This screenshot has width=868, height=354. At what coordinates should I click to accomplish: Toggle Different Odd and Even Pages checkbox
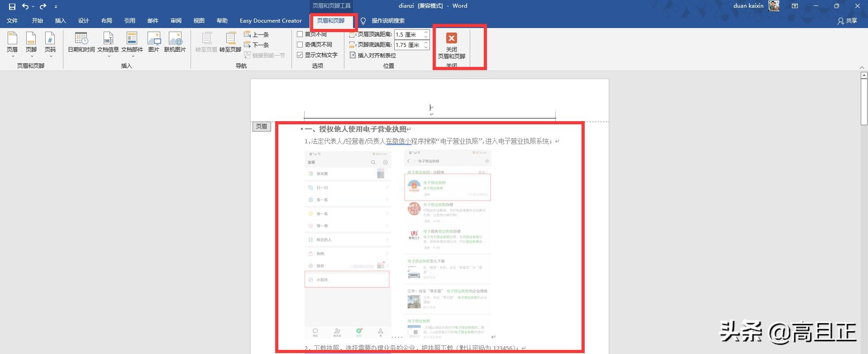pos(300,45)
